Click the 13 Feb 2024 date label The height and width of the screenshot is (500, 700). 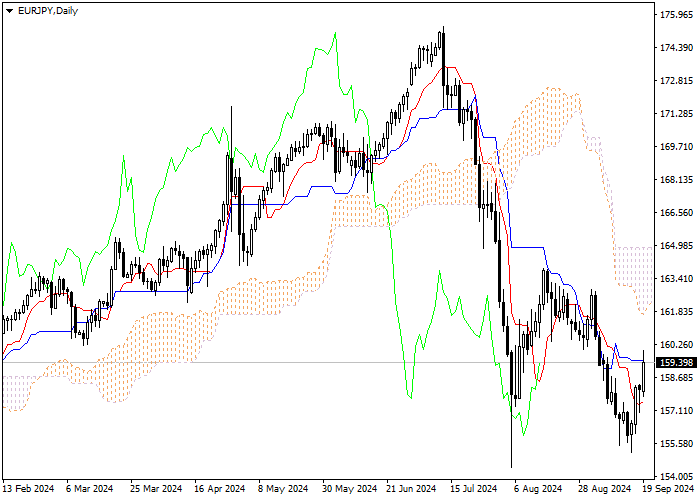28,489
